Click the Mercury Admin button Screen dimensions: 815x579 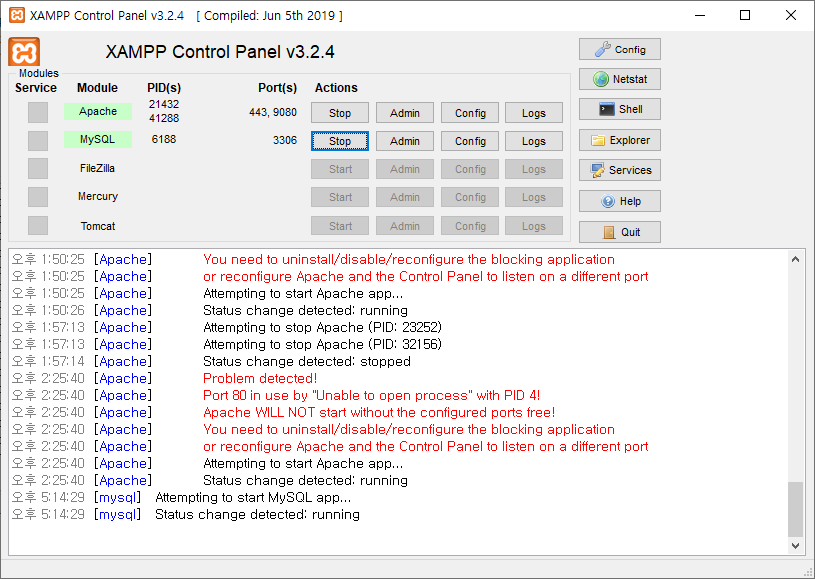(x=404, y=197)
